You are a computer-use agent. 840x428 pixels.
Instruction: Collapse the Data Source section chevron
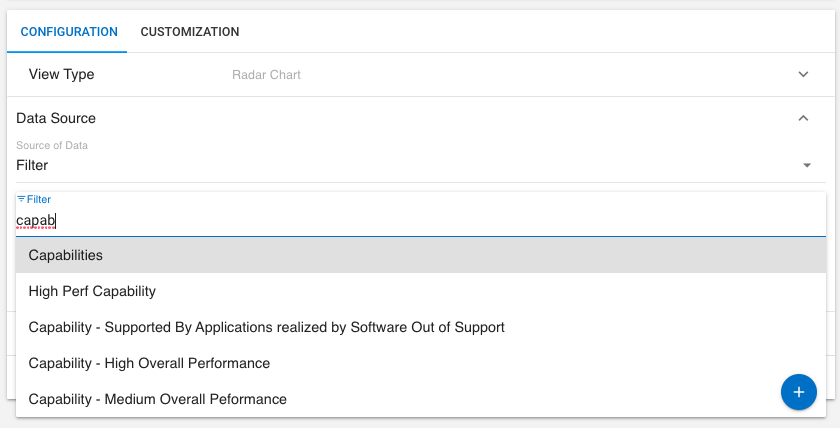[803, 118]
